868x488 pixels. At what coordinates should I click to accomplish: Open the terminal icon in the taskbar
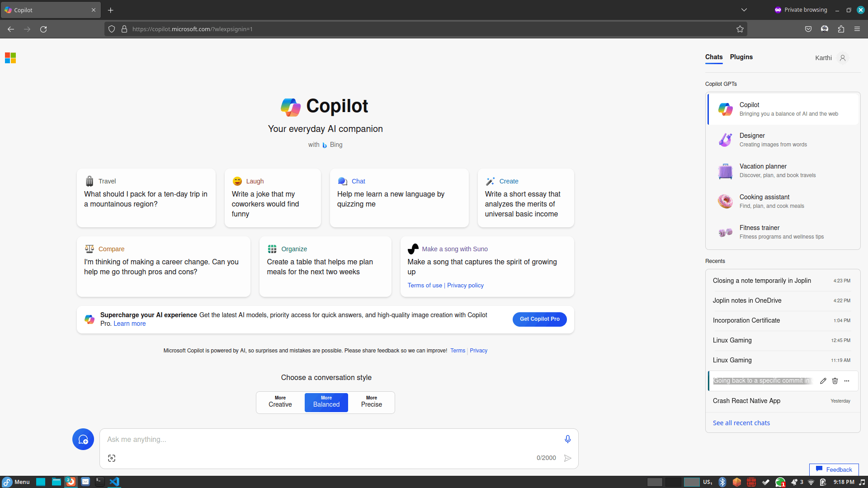[x=100, y=482]
